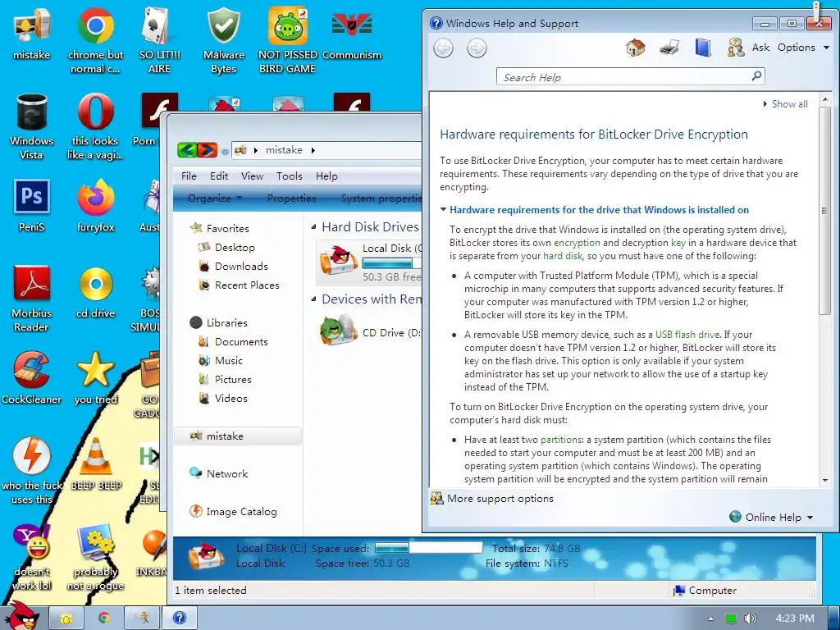Open the Tools menu in Explorer
The image size is (840, 630).
(x=290, y=176)
